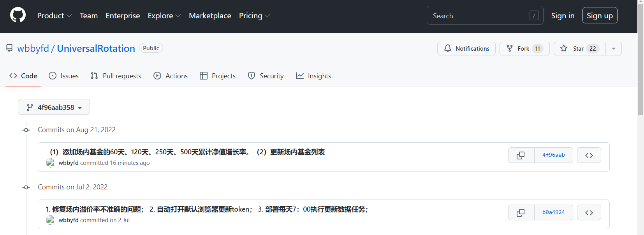Open Notifications bell button
644x235 pixels.
466,48
